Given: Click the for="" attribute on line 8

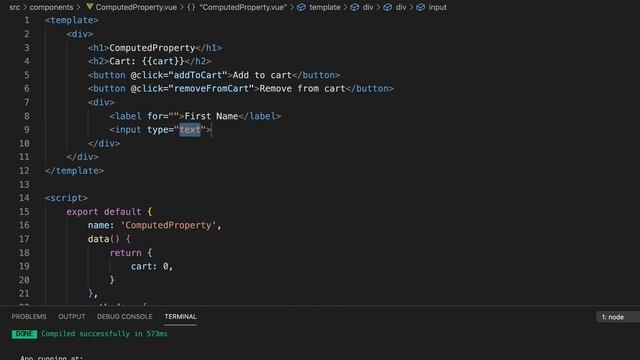Looking at the screenshot, I should pyautogui.click(x=163, y=116).
